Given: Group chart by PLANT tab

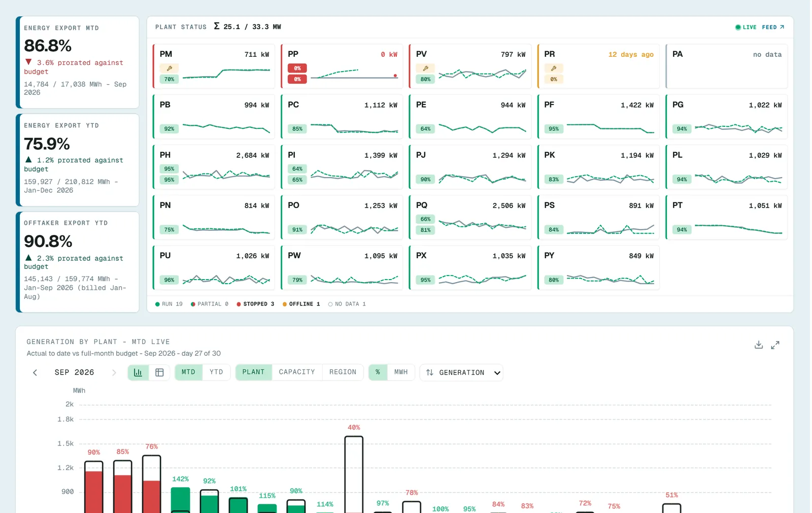Looking at the screenshot, I should tap(253, 372).
